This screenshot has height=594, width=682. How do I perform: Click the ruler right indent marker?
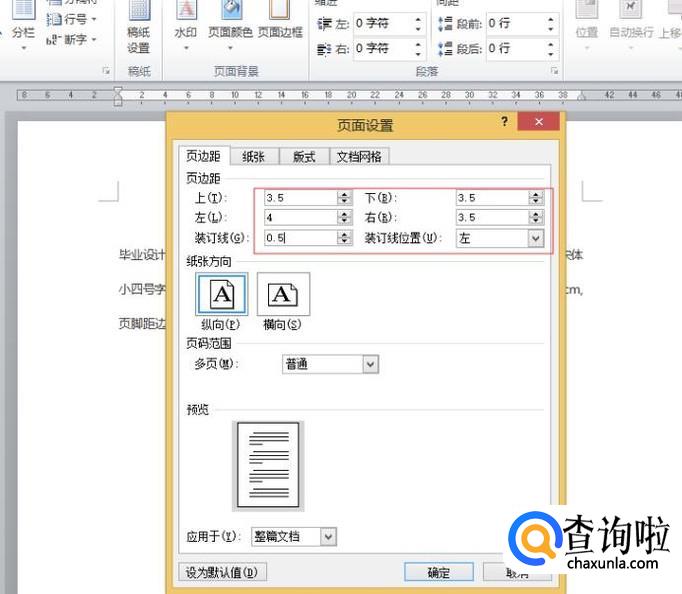pos(582,97)
